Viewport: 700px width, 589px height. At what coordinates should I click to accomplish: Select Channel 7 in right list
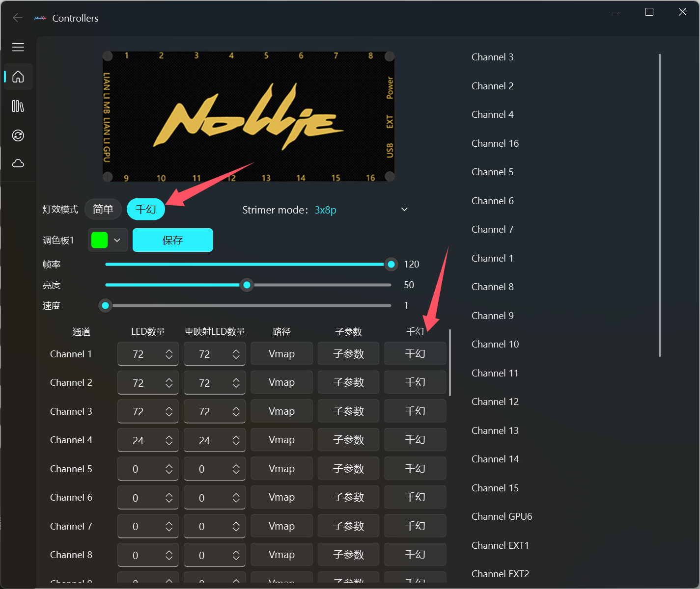point(492,229)
